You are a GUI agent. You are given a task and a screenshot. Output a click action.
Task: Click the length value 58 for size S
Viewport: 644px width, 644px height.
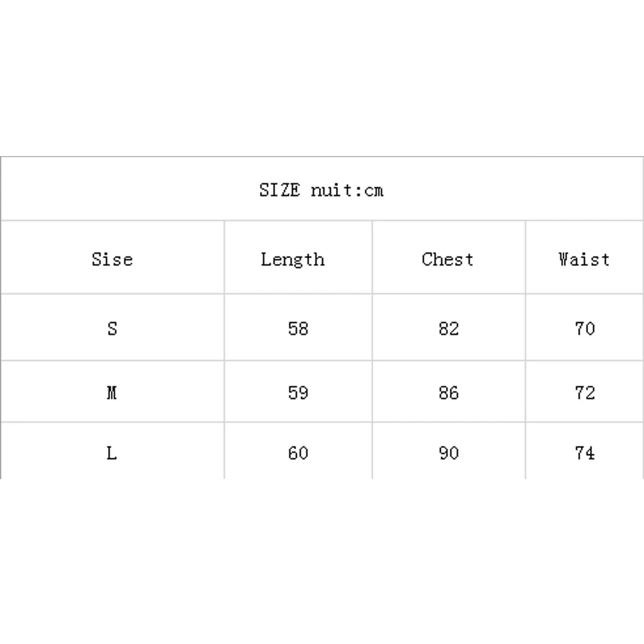[x=298, y=328]
